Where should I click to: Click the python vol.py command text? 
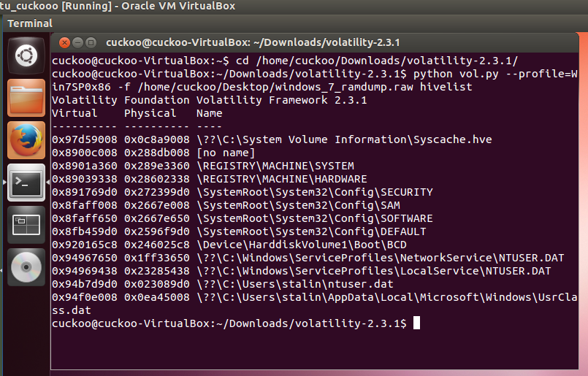[x=456, y=74]
